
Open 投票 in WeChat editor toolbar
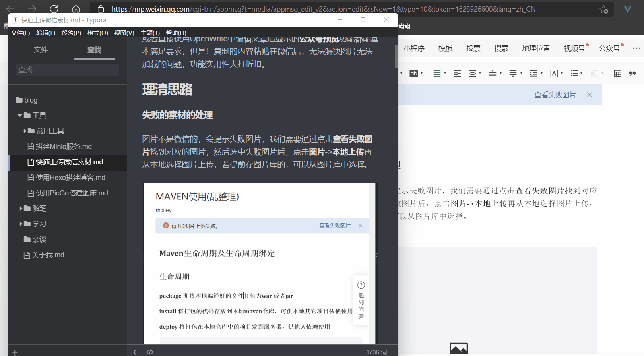pyautogui.click(x=473, y=48)
